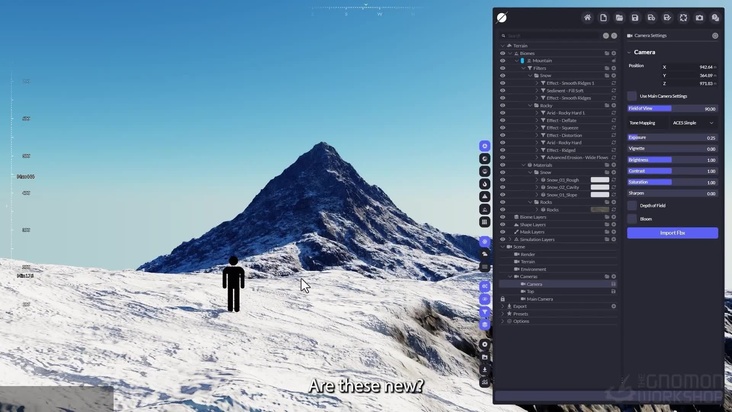Click the grid icon in viewport sidebar
This screenshot has width=732, height=412.
pyautogui.click(x=485, y=222)
